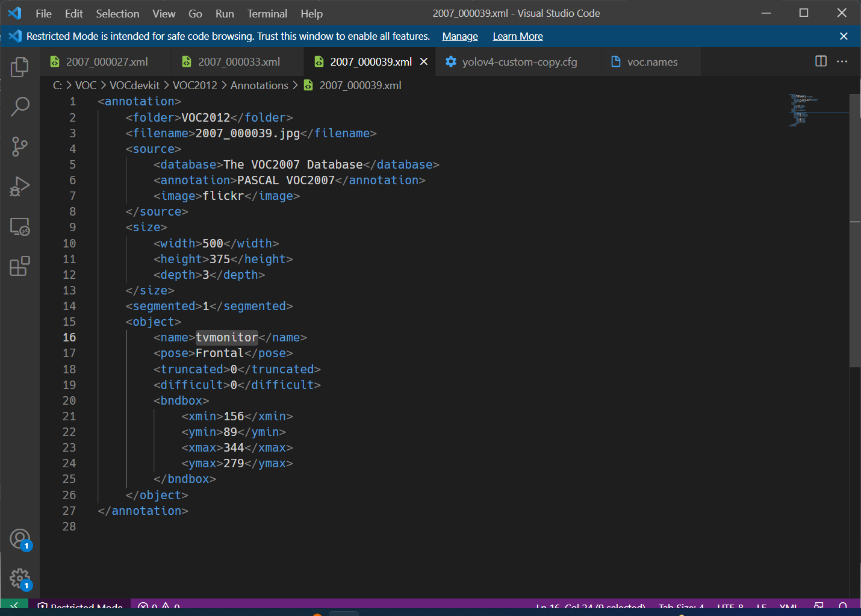Image resolution: width=861 pixels, height=616 pixels.
Task: Click the XML file icon in the breadcrumb
Action: pos(308,85)
